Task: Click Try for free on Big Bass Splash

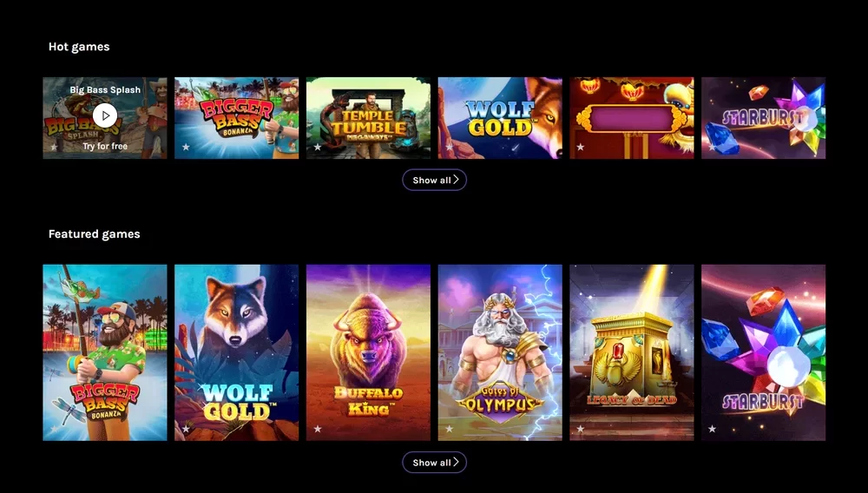Action: pos(105,146)
